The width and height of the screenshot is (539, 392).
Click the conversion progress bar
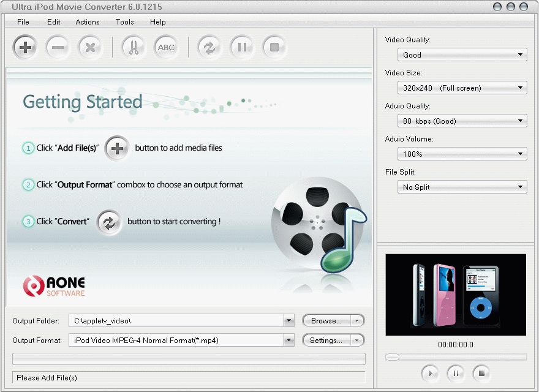189,359
